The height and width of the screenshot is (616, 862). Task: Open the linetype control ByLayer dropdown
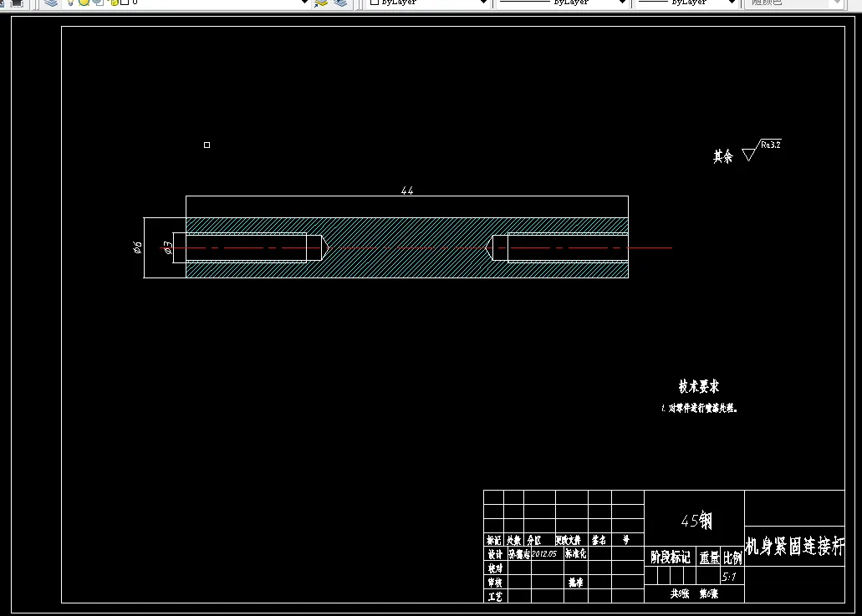coord(622,3)
